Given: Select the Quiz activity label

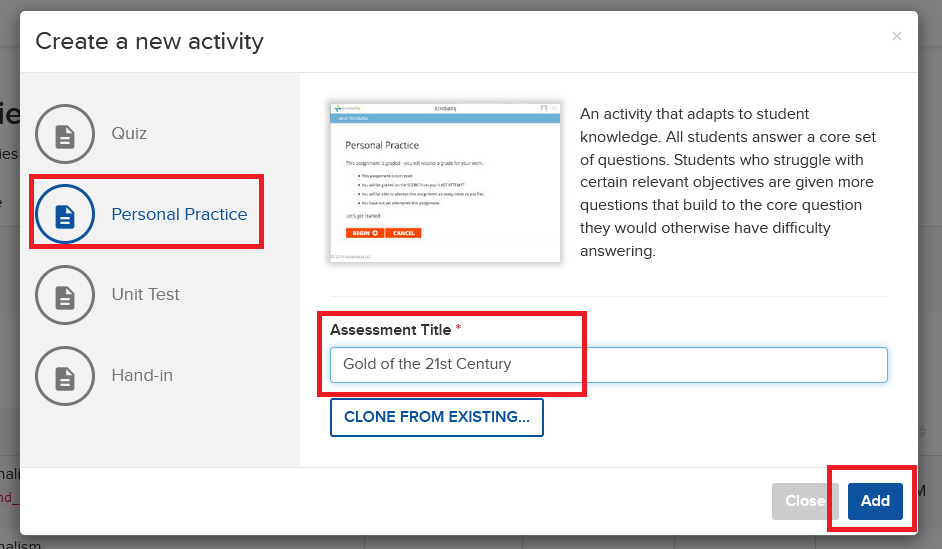Looking at the screenshot, I should 129,133.
